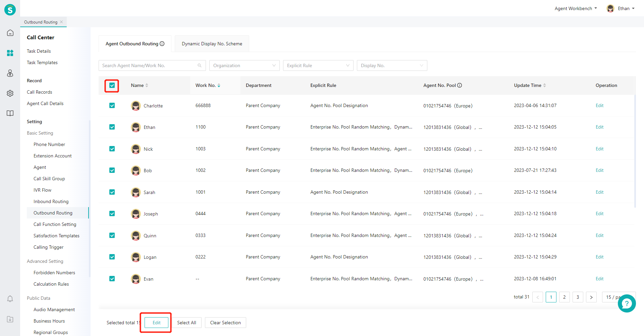This screenshot has height=336, width=644.
Task: Open the book icon in the sidebar
Action: (10, 113)
